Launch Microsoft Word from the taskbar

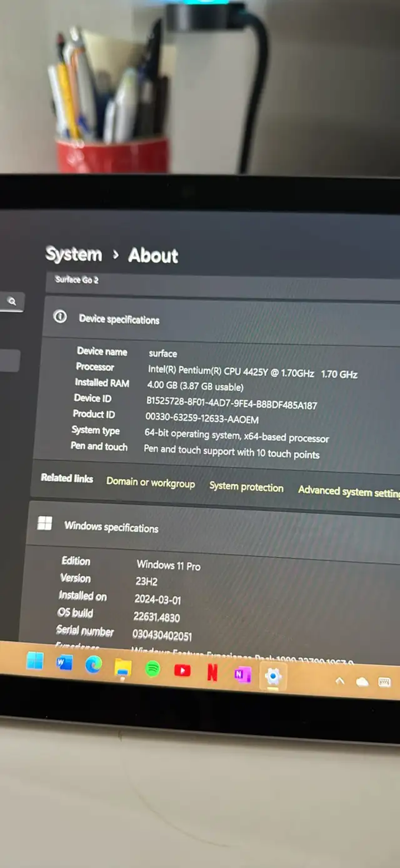[x=64, y=664]
